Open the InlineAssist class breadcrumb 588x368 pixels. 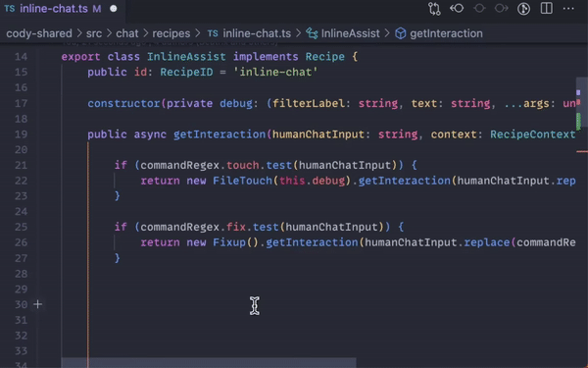point(350,33)
